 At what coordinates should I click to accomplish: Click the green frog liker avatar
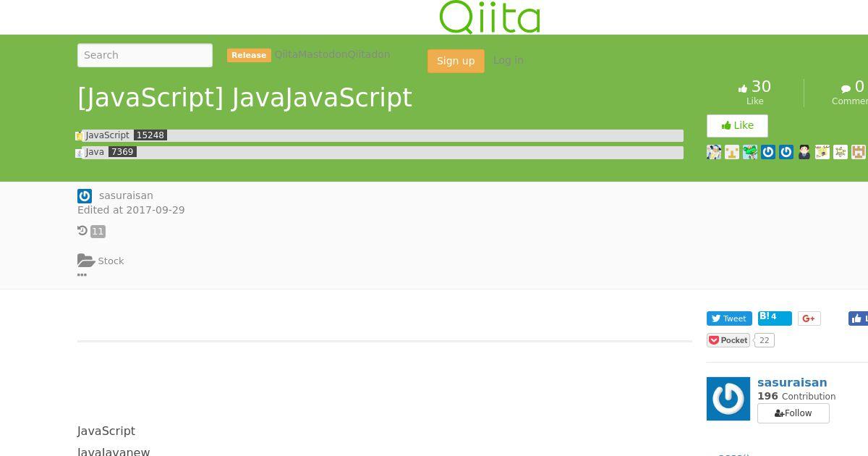coord(750,152)
